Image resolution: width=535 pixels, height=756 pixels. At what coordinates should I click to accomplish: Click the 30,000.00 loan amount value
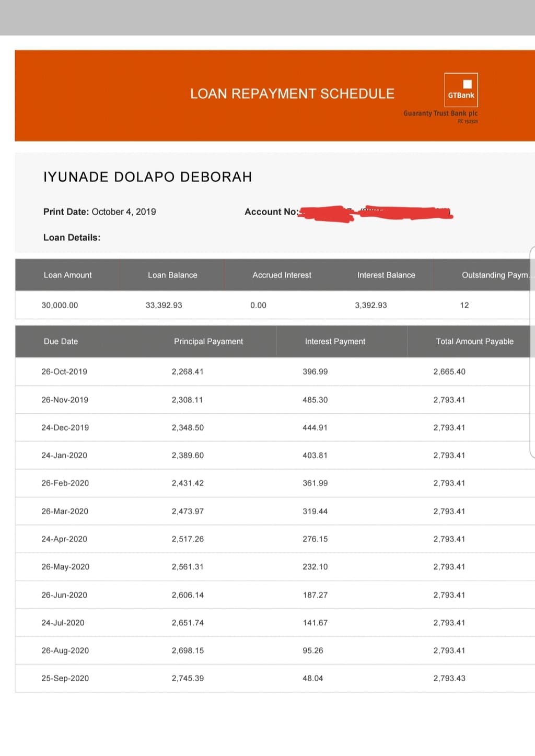[60, 305]
